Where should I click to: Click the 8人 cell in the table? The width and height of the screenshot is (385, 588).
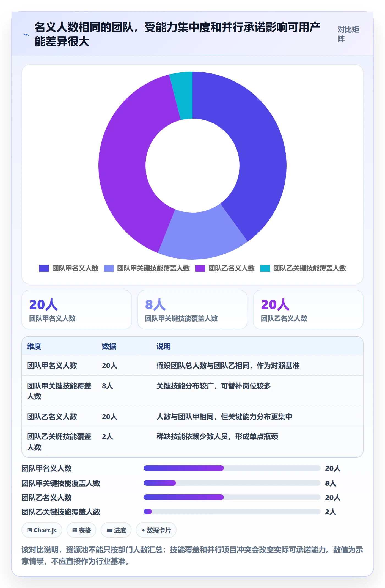108,386
